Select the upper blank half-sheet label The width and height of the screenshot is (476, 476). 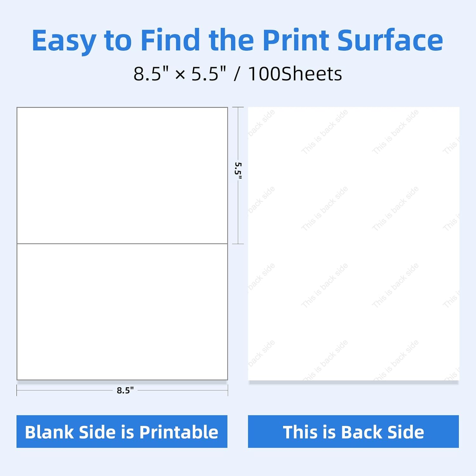122,175
